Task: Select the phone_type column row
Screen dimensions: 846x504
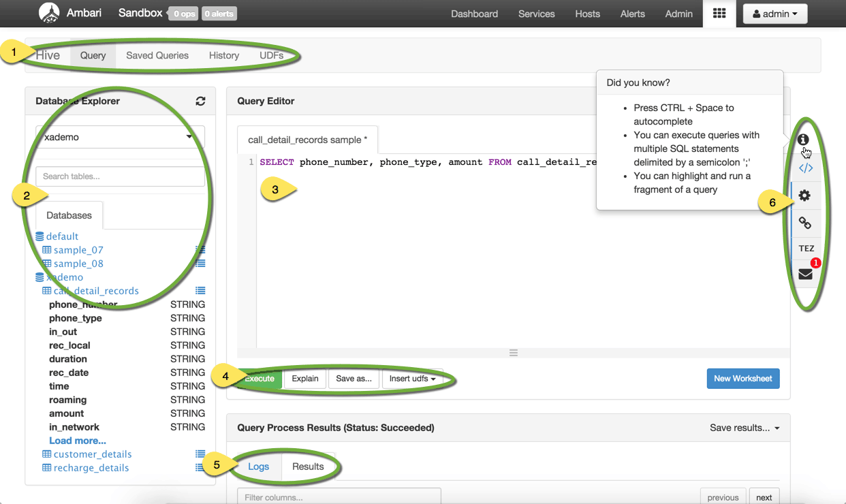Action: (127, 318)
